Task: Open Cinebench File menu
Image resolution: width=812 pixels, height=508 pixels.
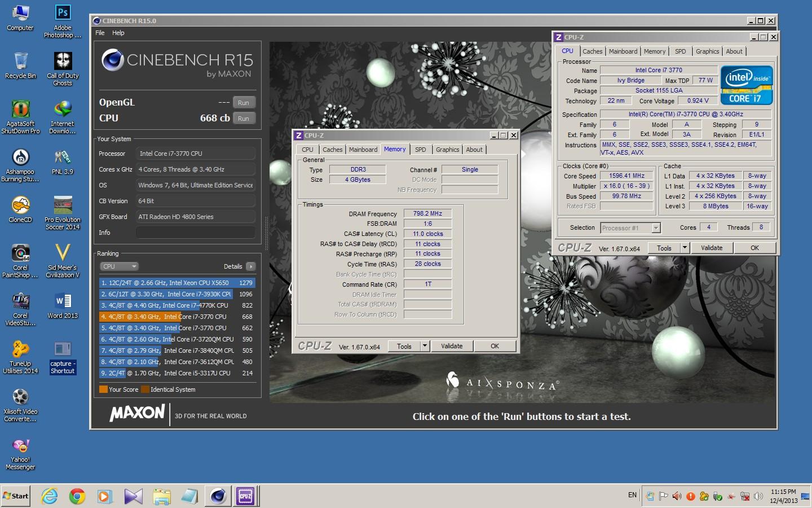Action: pos(100,33)
